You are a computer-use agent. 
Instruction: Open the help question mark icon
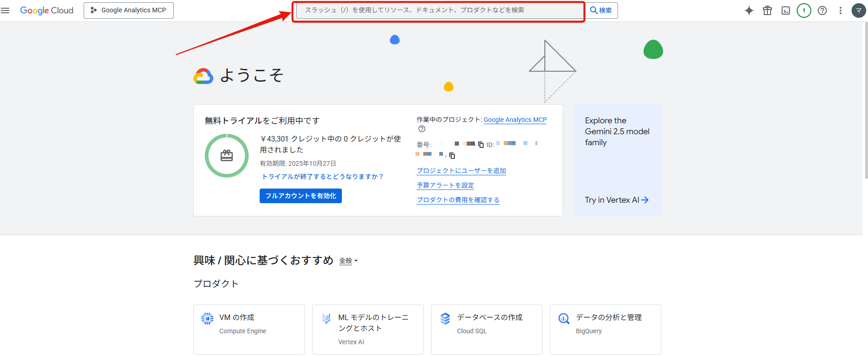pos(822,10)
